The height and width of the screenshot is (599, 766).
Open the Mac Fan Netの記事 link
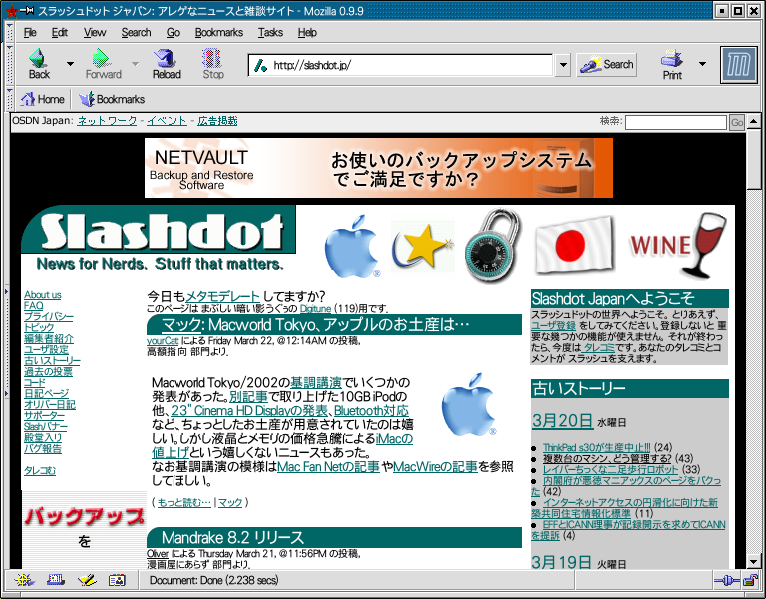(x=328, y=467)
